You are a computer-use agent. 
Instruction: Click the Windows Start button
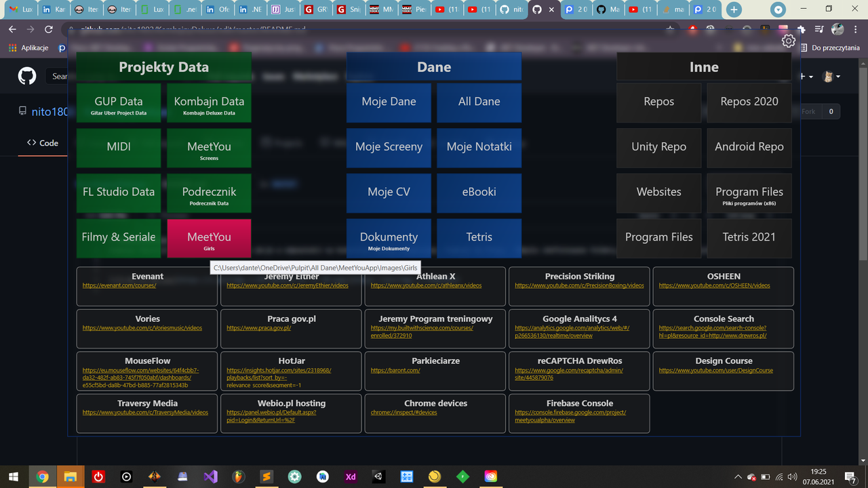click(14, 476)
